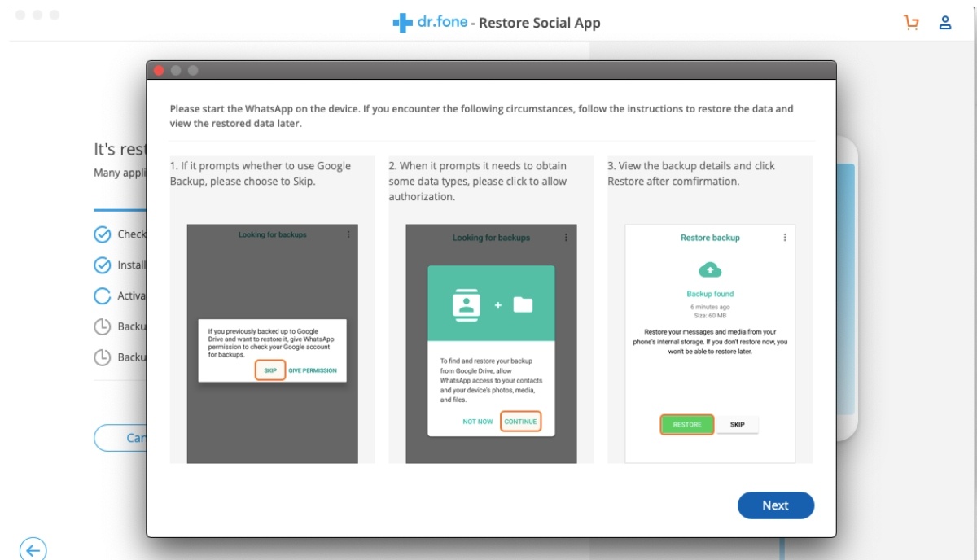Click GIVE PERMISSION in Google Drive prompt
977x560 pixels.
click(312, 370)
